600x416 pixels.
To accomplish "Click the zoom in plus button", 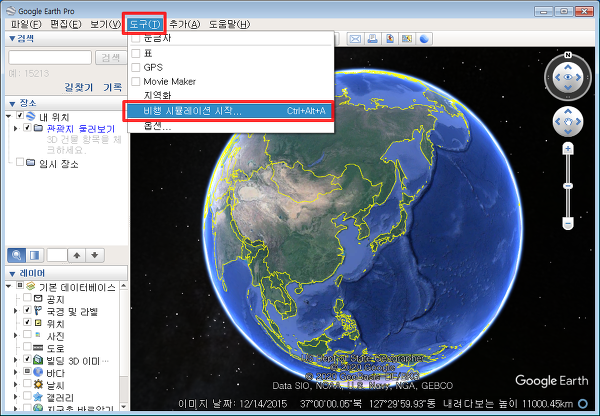I will (x=568, y=148).
